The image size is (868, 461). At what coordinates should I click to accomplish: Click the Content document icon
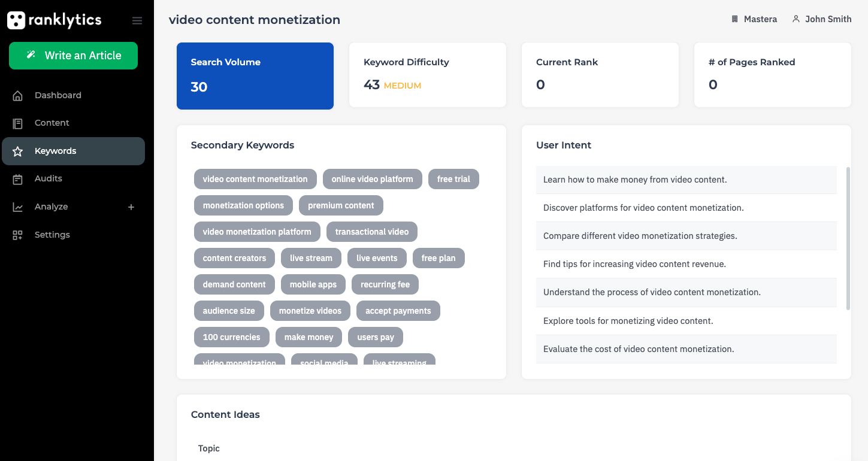coord(18,123)
